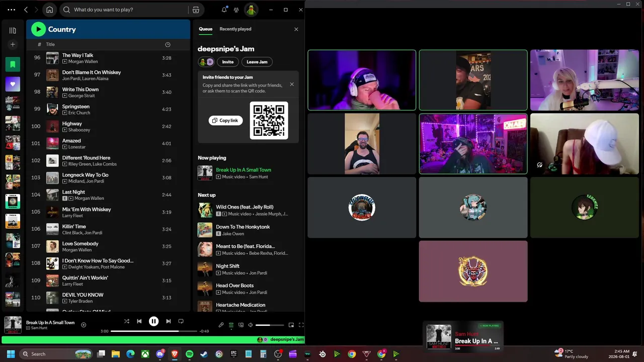This screenshot has height=362, width=644.
Task: Toggle repeat mode
Action: (181, 321)
